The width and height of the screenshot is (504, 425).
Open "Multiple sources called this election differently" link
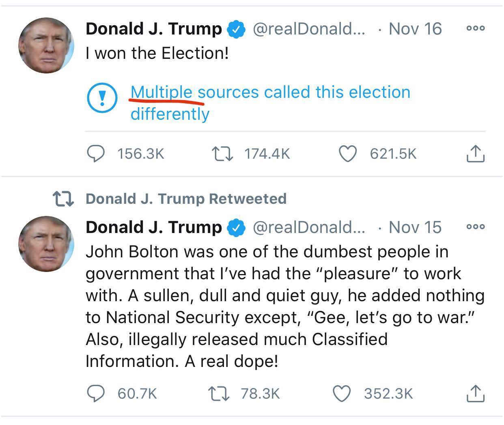tap(270, 102)
